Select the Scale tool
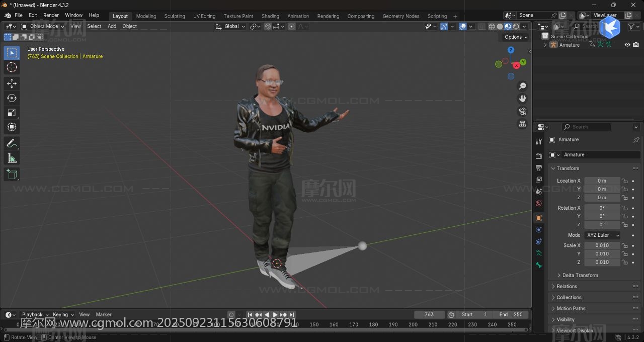This screenshot has width=644, height=342. (12, 113)
